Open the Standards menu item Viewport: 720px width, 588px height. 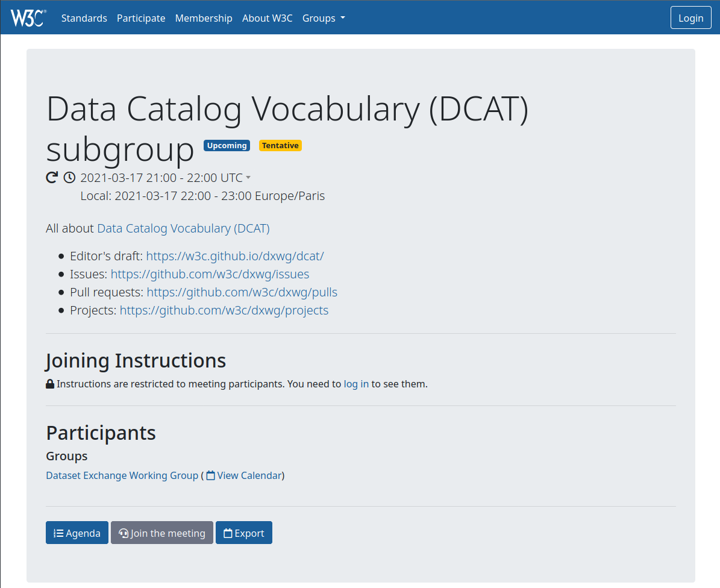point(84,18)
